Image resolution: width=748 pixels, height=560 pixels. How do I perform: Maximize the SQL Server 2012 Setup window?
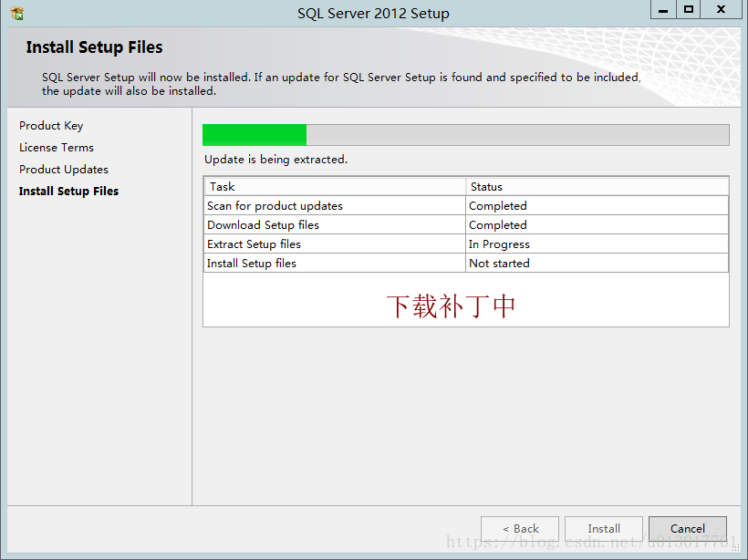coord(689,9)
